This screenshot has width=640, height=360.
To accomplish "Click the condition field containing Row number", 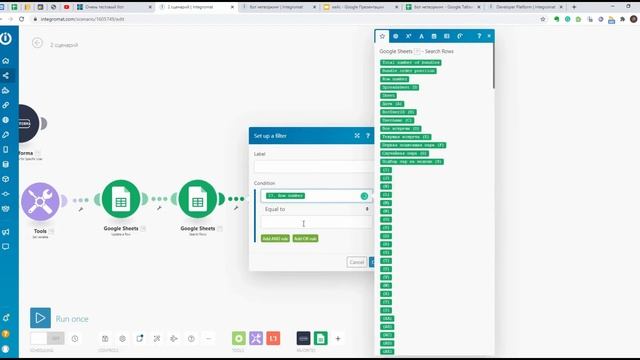I will (316, 196).
